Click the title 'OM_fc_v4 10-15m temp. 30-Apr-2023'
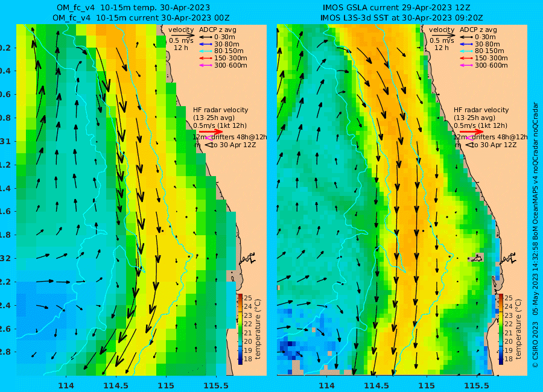The image size is (543, 392). coord(133,8)
